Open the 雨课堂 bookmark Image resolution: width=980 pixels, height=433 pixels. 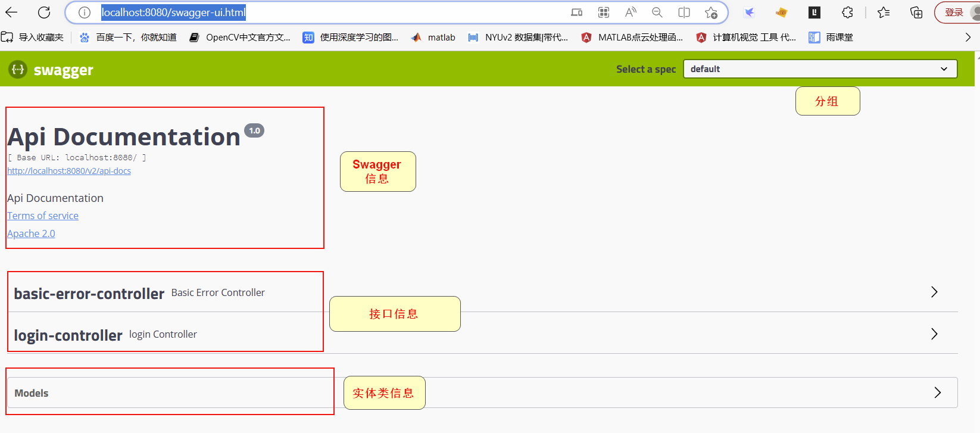tap(831, 37)
